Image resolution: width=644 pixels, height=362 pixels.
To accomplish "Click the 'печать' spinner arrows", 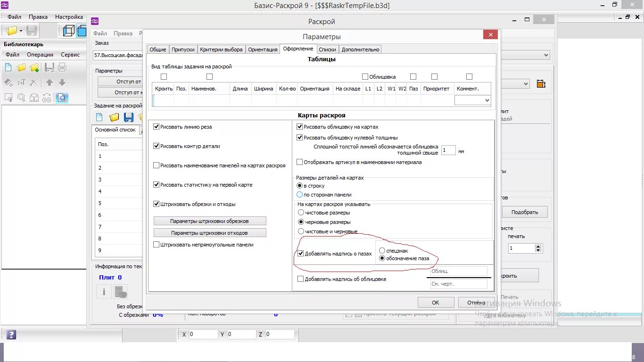I will click(539, 248).
